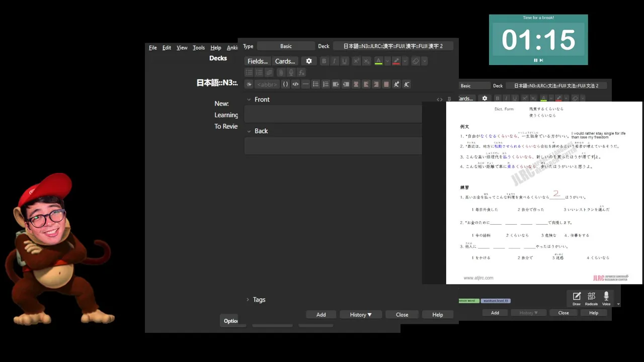Click Add button in front Add window
This screenshot has height=362, width=644.
coord(321,315)
